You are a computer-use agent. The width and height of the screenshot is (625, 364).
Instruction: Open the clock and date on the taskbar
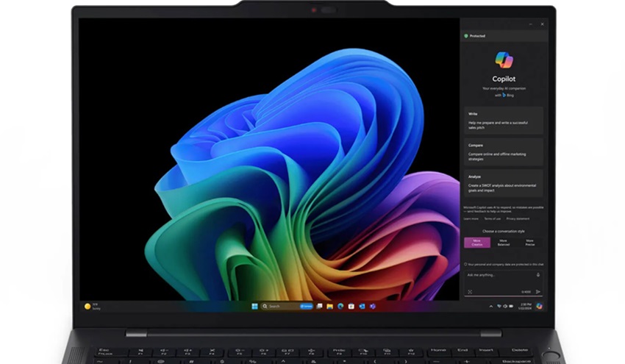pyautogui.click(x=525, y=306)
